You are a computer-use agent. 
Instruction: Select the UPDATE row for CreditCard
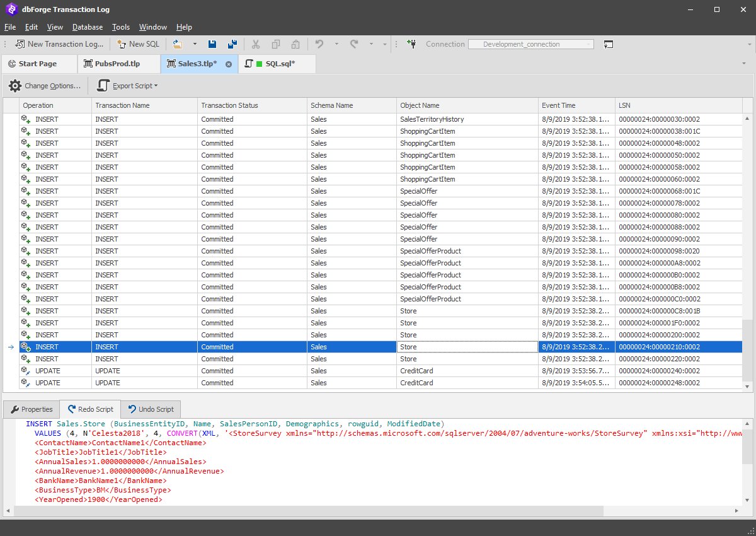pos(252,371)
